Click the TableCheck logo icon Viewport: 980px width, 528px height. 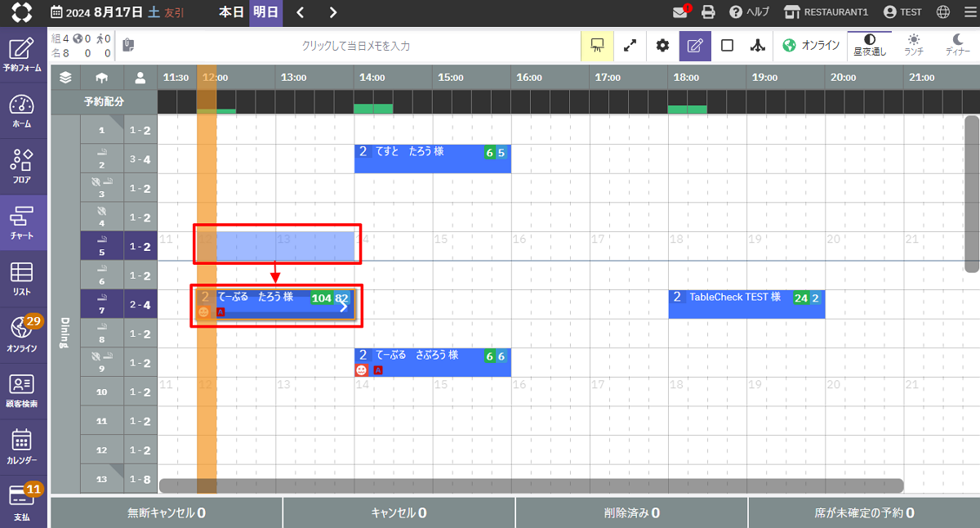pos(23,12)
